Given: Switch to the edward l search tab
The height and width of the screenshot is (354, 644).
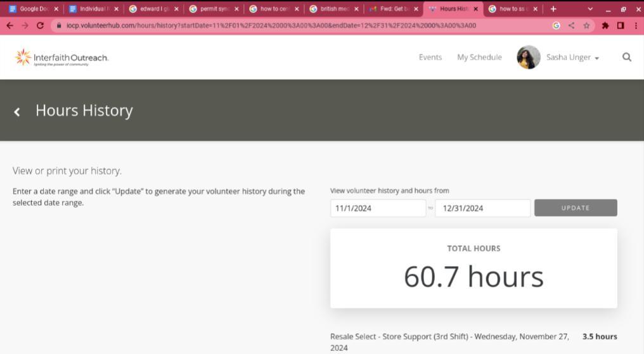Looking at the screenshot, I should coord(153,9).
